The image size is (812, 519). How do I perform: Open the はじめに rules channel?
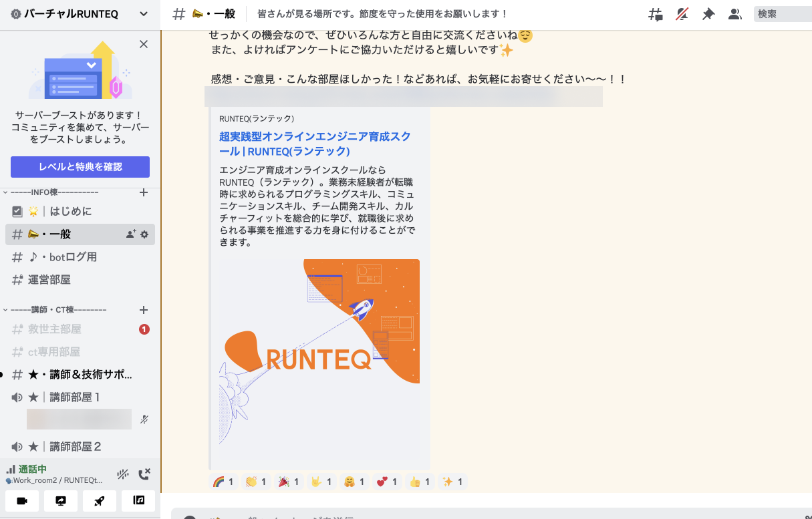point(80,212)
